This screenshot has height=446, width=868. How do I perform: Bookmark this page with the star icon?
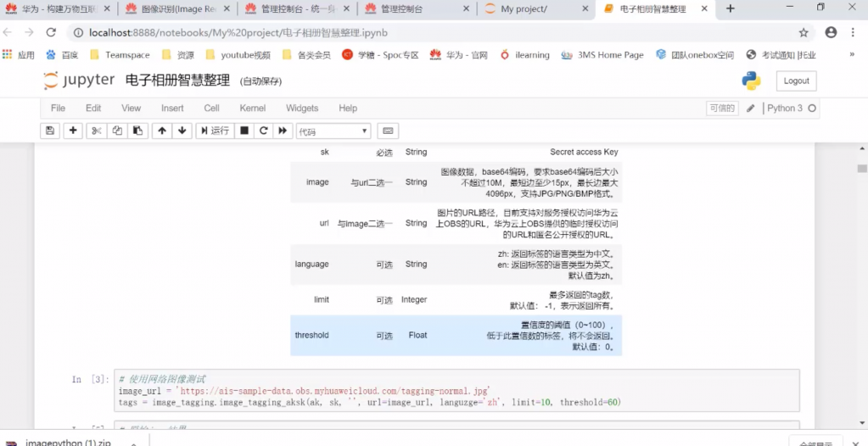pyautogui.click(x=804, y=32)
